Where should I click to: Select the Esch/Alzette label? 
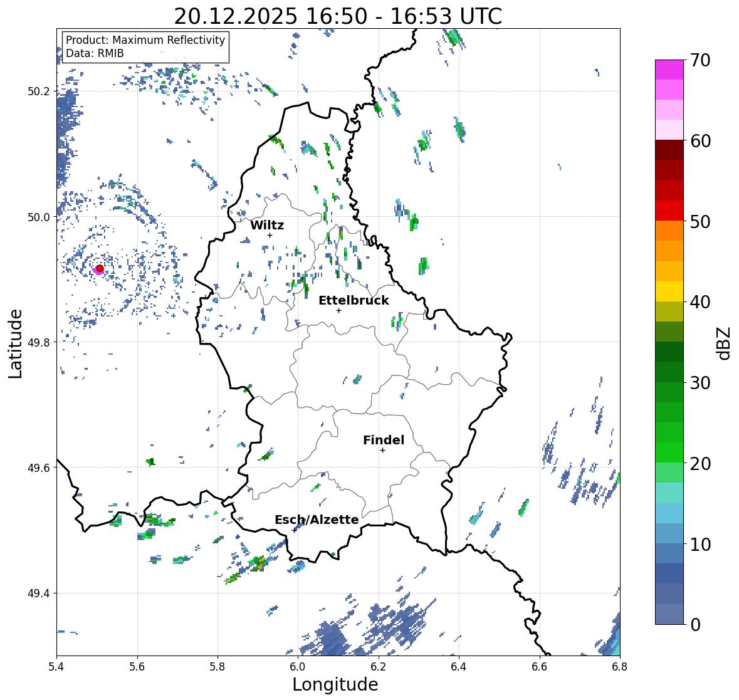pyautogui.click(x=317, y=520)
